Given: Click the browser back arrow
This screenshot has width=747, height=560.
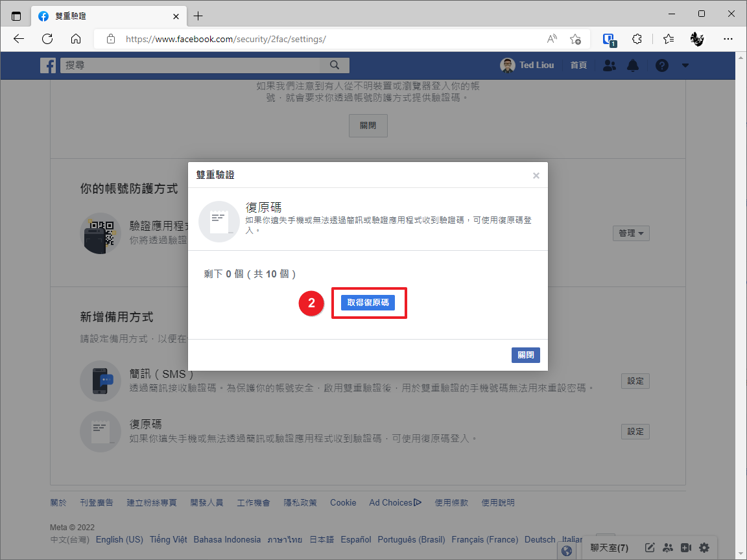Looking at the screenshot, I should (x=19, y=39).
